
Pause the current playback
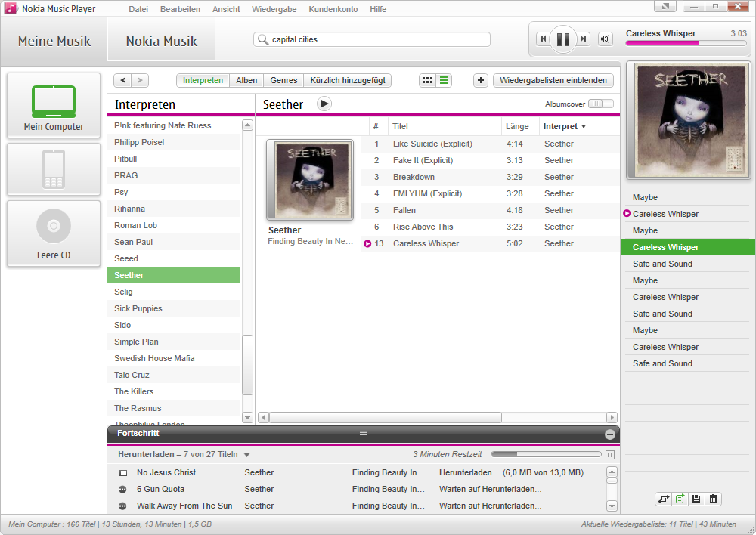562,39
